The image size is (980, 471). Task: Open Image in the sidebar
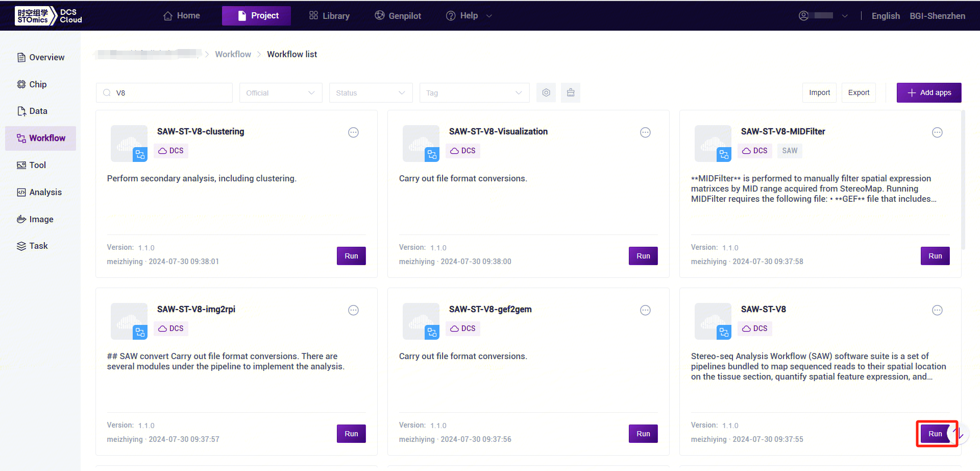click(41, 219)
